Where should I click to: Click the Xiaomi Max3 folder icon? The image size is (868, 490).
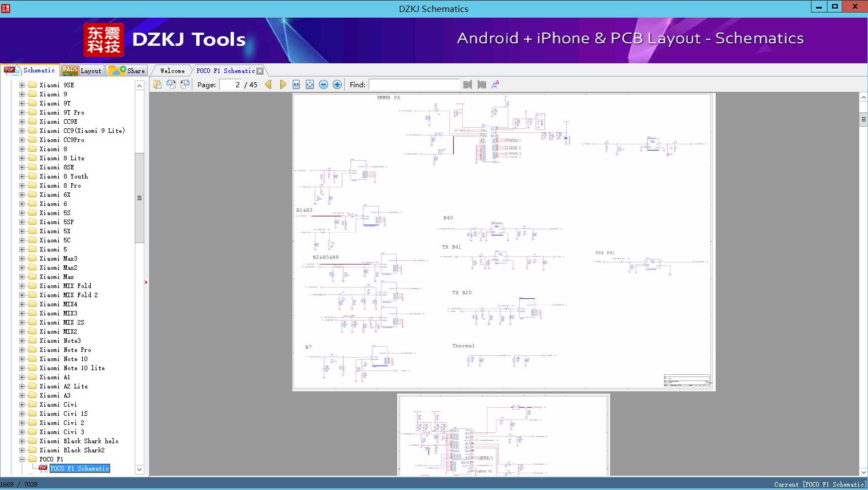click(x=33, y=258)
